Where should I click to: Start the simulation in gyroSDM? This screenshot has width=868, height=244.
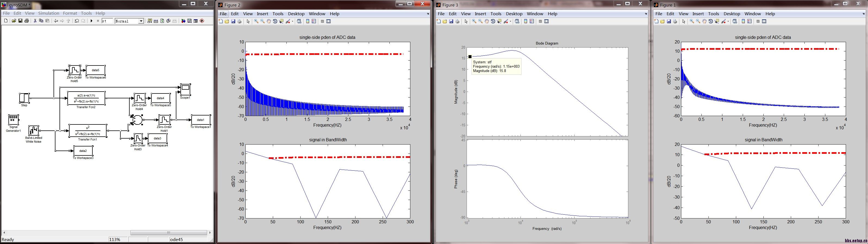pos(91,21)
